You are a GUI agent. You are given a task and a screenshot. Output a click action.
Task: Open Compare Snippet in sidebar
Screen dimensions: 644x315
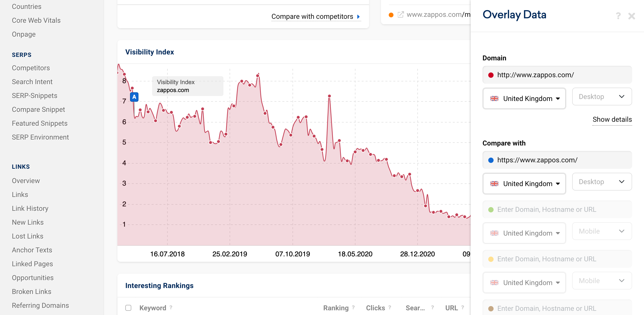pyautogui.click(x=38, y=110)
